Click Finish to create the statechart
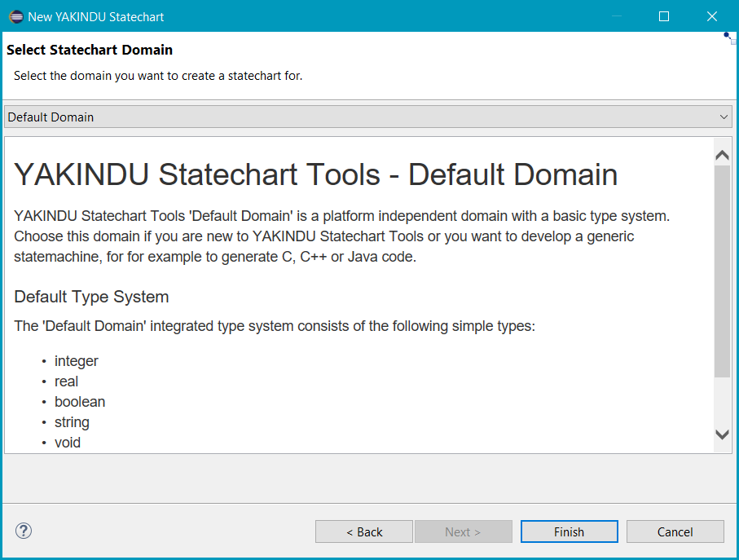 click(x=570, y=531)
